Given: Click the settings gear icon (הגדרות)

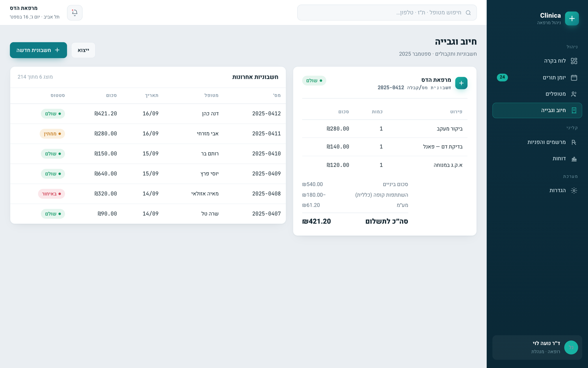Looking at the screenshot, I should [574, 190].
